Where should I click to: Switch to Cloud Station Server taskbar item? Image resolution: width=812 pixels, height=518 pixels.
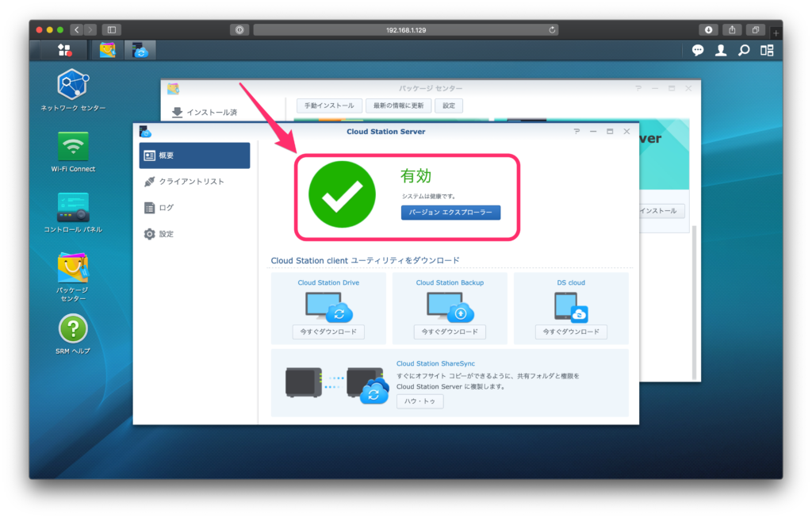(x=140, y=50)
